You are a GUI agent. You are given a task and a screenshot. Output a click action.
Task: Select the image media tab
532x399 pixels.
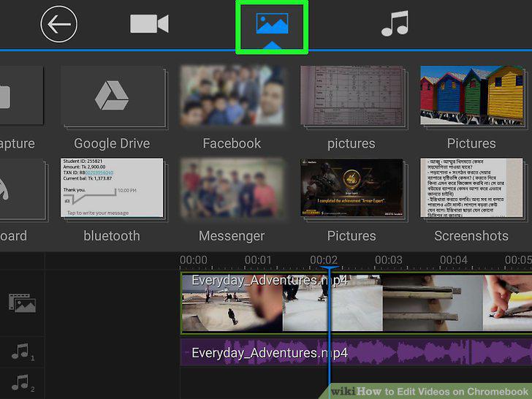[272, 23]
